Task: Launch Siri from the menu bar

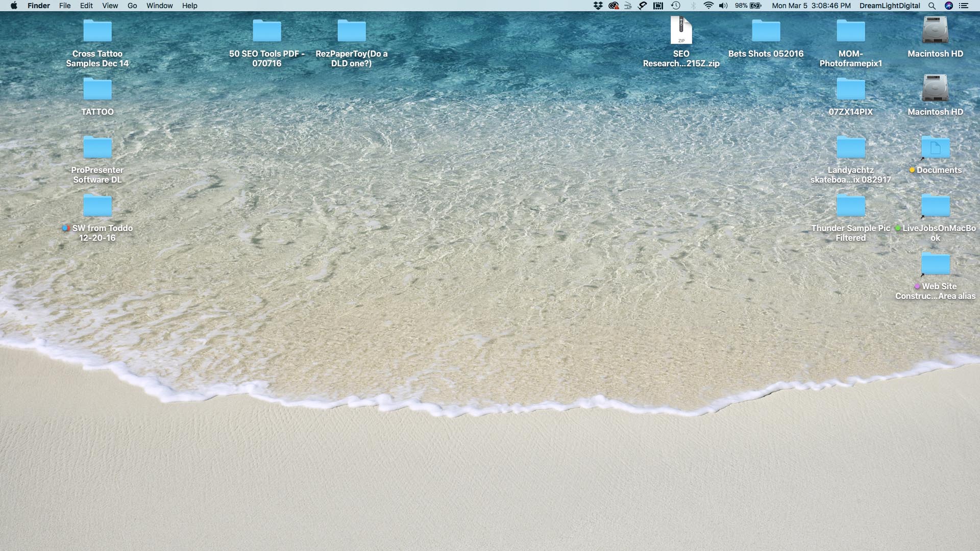Action: pyautogui.click(x=949, y=6)
